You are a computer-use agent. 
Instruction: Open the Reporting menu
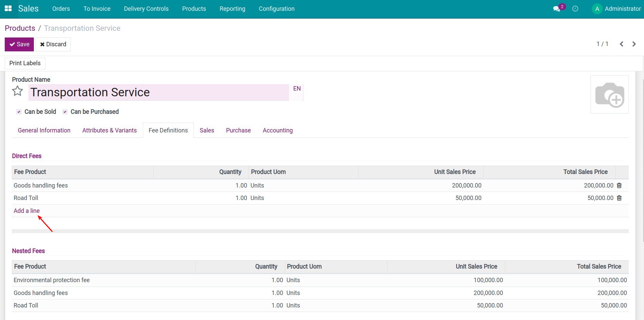coord(232,8)
